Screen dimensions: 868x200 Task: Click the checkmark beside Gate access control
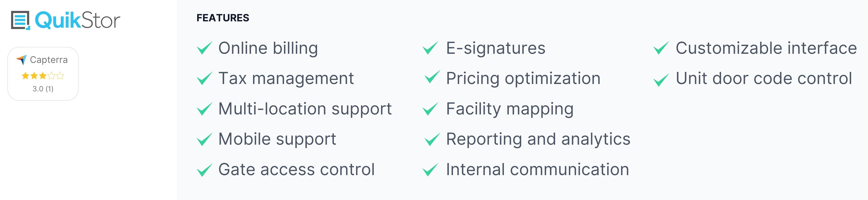[205, 170]
